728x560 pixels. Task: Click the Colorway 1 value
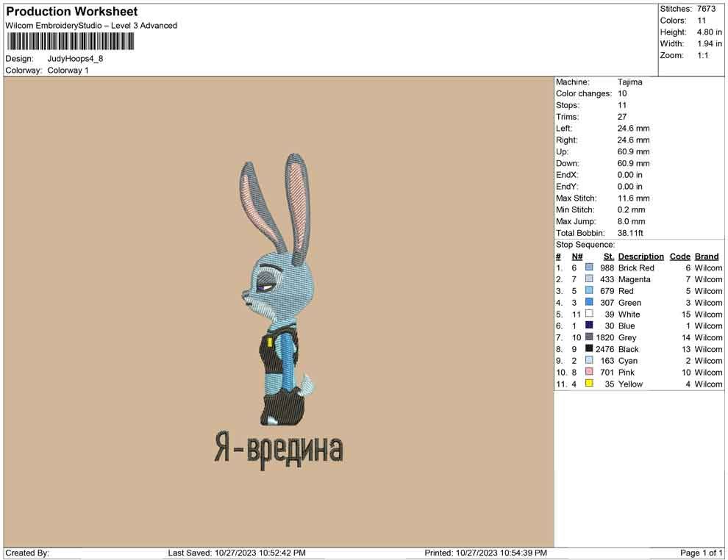coord(68,71)
